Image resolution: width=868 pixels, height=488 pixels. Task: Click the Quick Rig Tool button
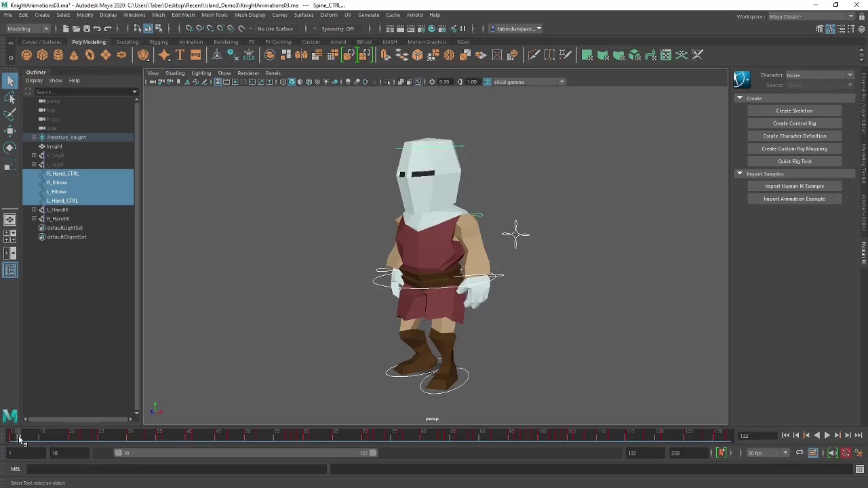[x=794, y=161]
